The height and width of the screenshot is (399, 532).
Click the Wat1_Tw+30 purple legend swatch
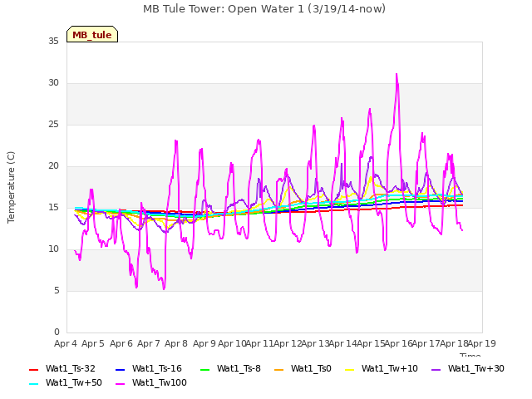tap(436, 369)
